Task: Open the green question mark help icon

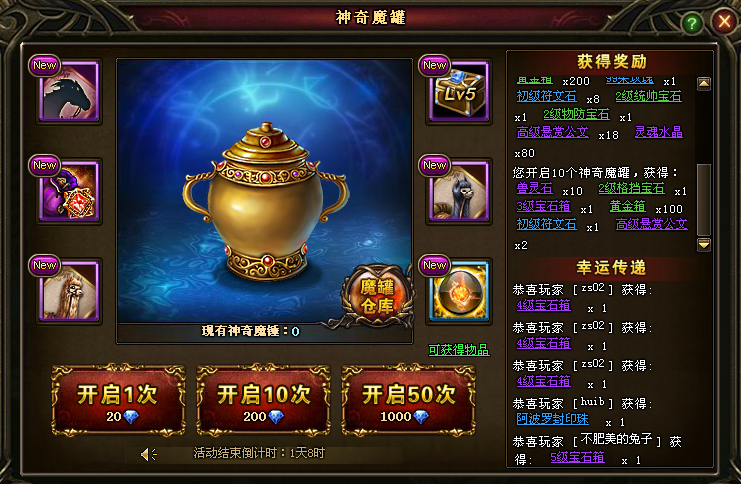Action: click(692, 23)
